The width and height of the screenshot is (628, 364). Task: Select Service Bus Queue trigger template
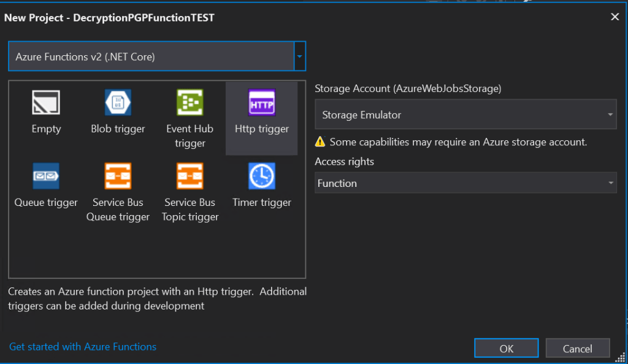pos(118,176)
